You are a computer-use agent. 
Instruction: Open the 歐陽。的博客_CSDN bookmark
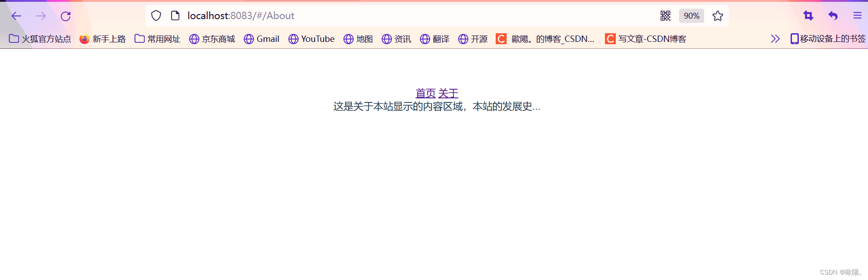(x=545, y=39)
